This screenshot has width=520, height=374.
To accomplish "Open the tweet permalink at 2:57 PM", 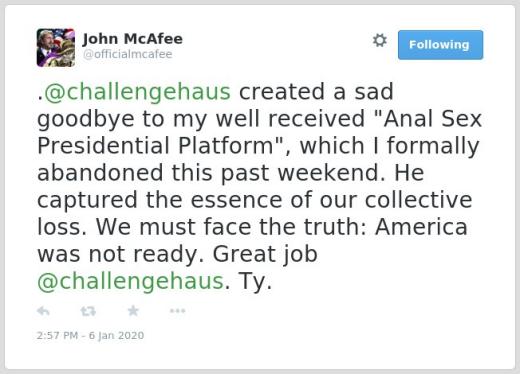I will coord(90,335).
